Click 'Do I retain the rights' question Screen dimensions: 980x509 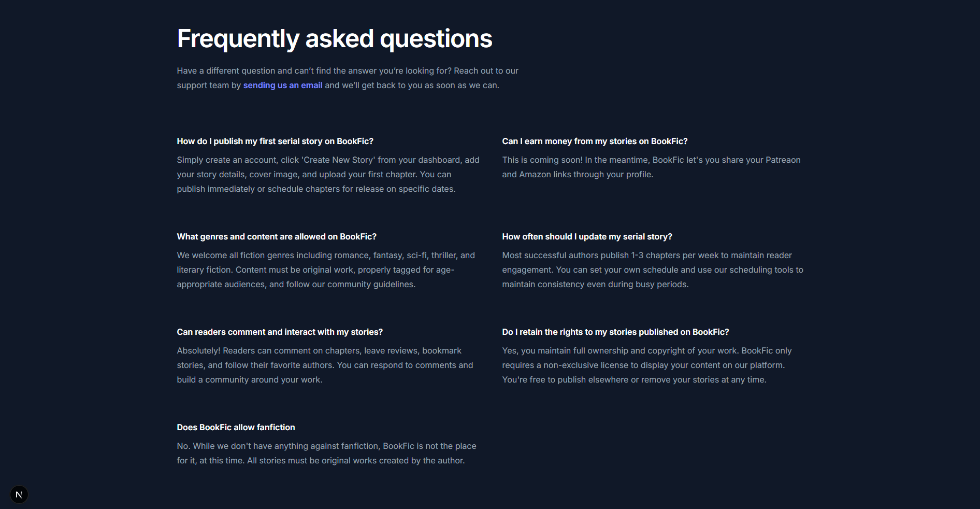point(615,332)
